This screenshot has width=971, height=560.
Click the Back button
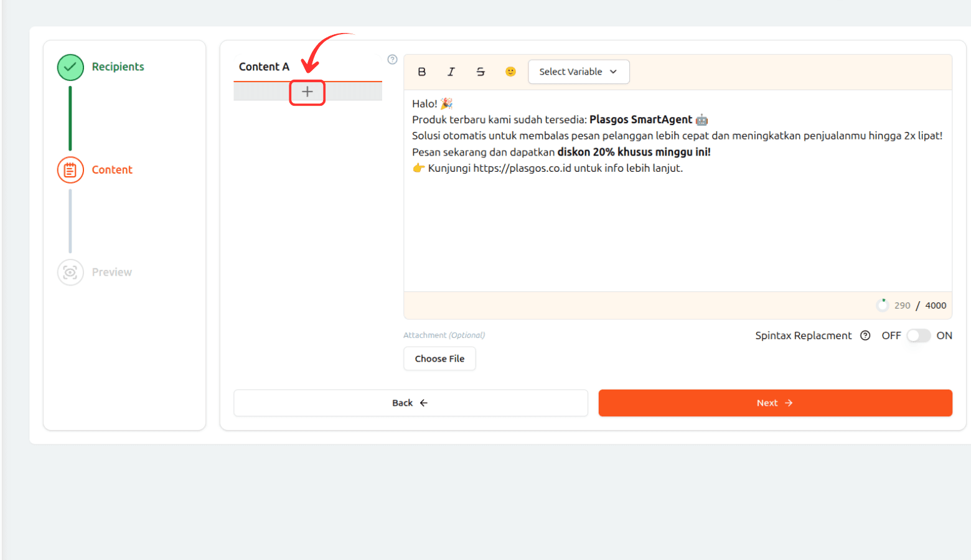point(410,403)
